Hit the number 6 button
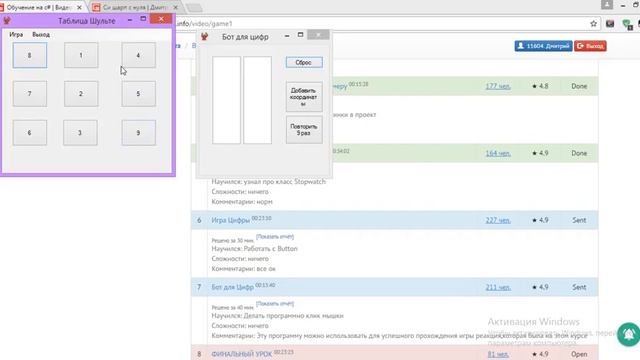Image resolution: width=640 pixels, height=360 pixels. click(30, 133)
